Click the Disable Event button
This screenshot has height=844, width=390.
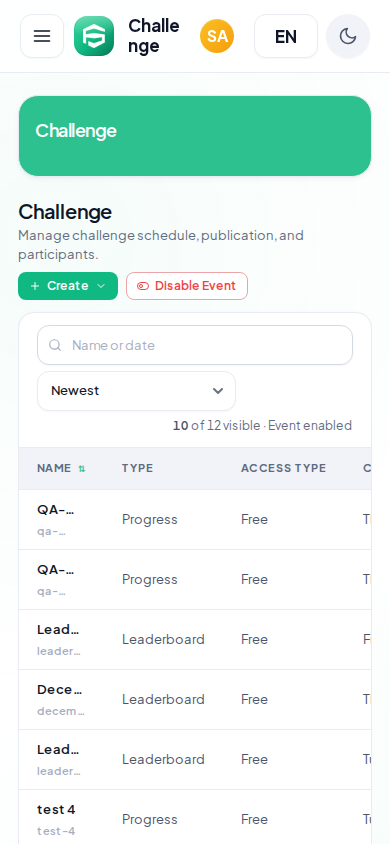click(187, 286)
